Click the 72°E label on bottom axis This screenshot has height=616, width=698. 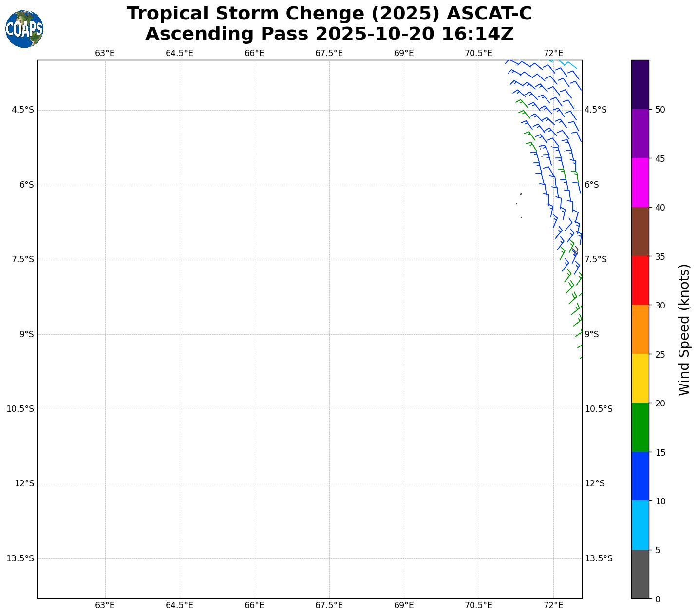pyautogui.click(x=553, y=605)
